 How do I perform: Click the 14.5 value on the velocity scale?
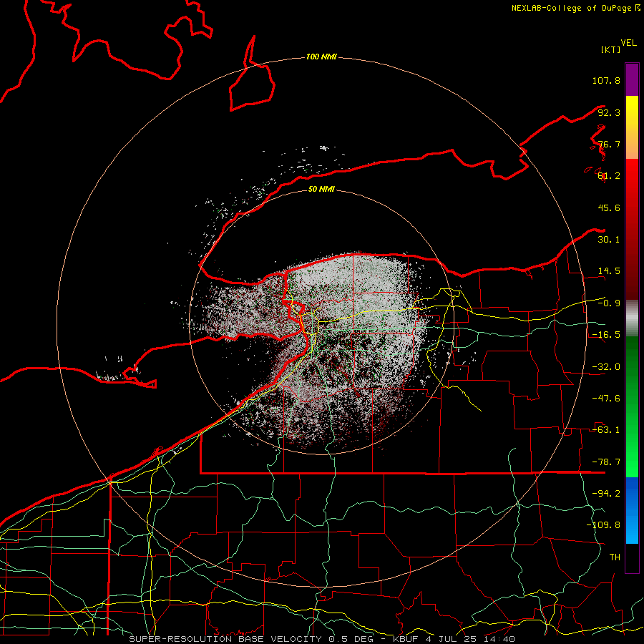[x=609, y=271]
